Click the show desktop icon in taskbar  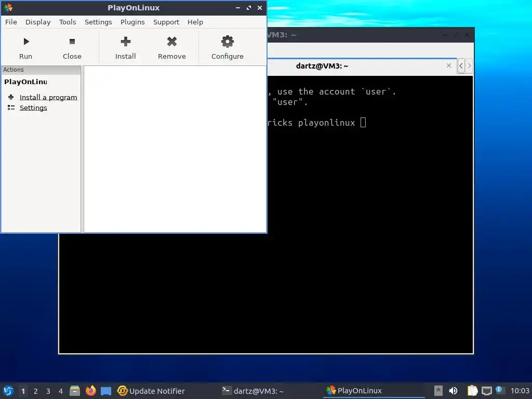(106, 391)
